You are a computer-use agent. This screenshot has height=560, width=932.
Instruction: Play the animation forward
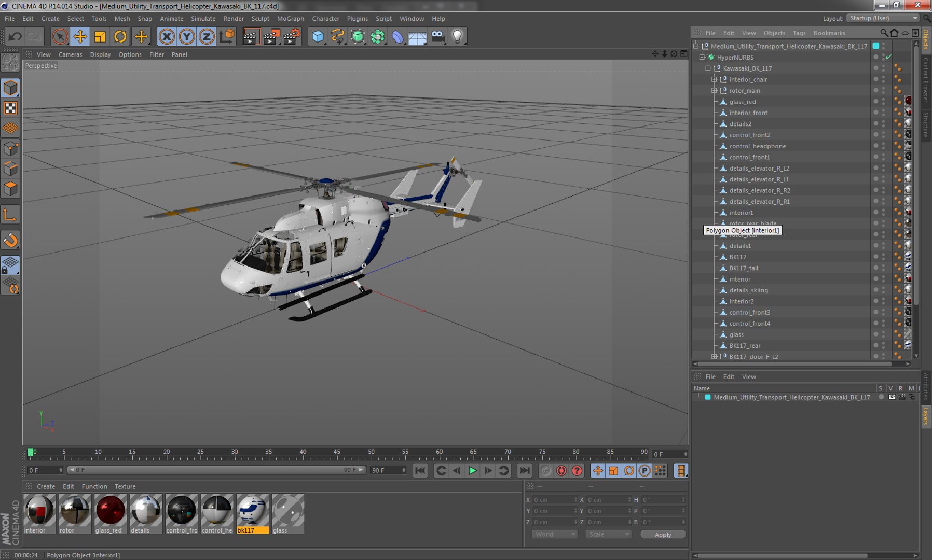[x=472, y=470]
